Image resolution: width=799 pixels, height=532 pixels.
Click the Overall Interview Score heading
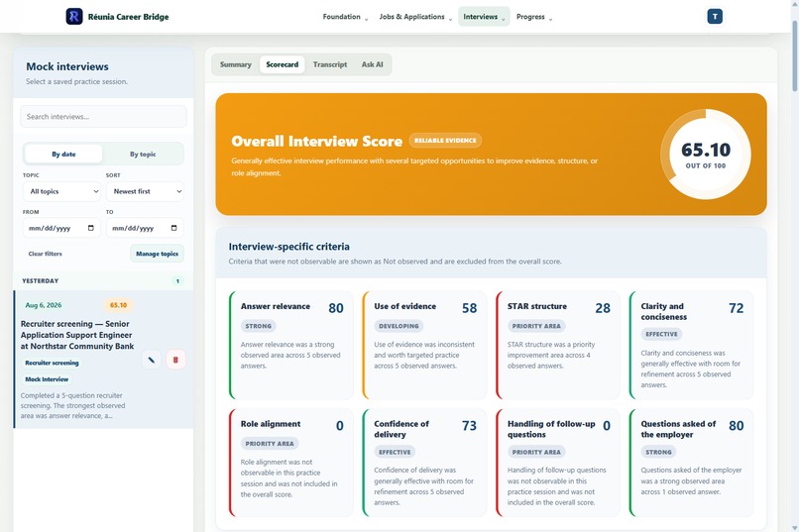(x=317, y=141)
